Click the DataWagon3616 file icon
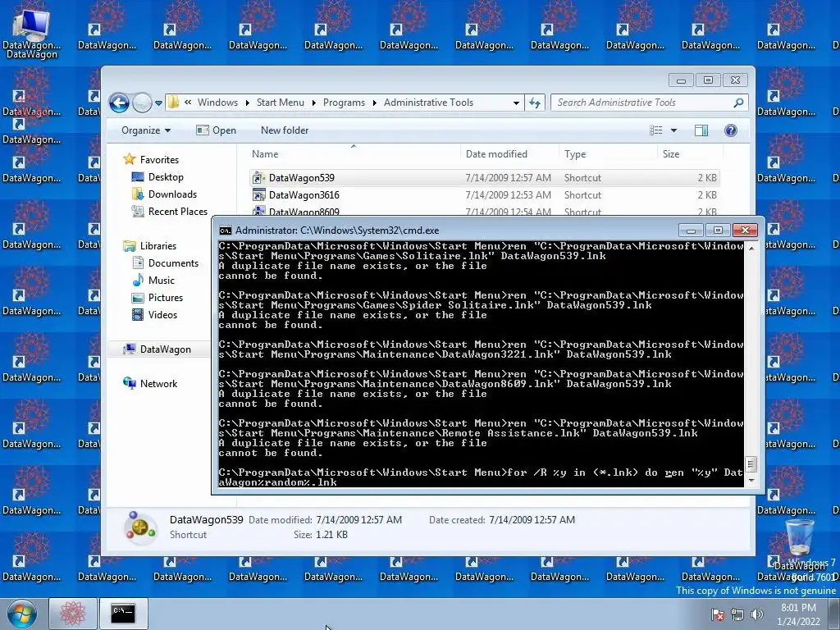Screen dimensions: 840x630 click(x=258, y=195)
